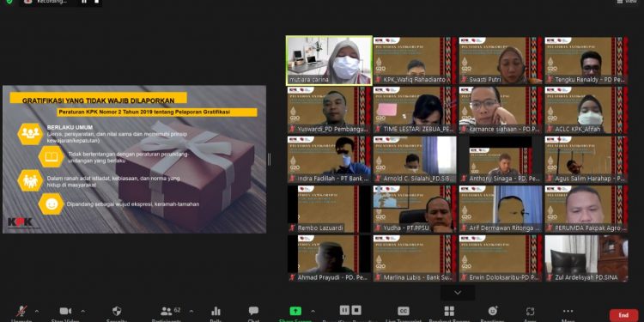Select Erwin Doloksaribu's video tile
Viewport: 644px width, 322px height.
tap(501, 258)
